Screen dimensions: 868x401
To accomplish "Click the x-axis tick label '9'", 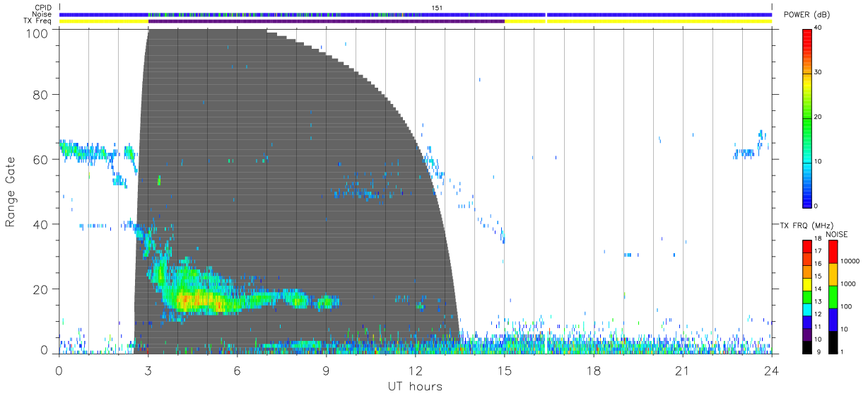I will [x=326, y=370].
